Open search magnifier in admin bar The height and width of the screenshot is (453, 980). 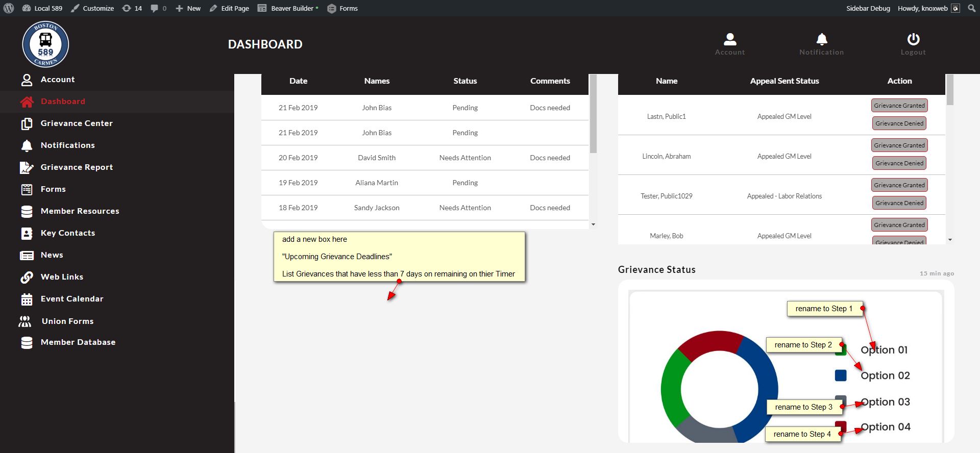(x=971, y=8)
